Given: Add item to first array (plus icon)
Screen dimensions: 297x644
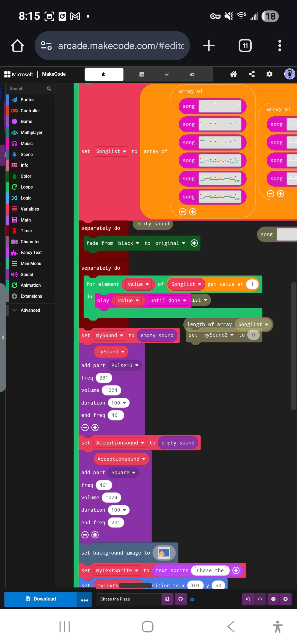Looking at the screenshot, I should click(x=193, y=212).
